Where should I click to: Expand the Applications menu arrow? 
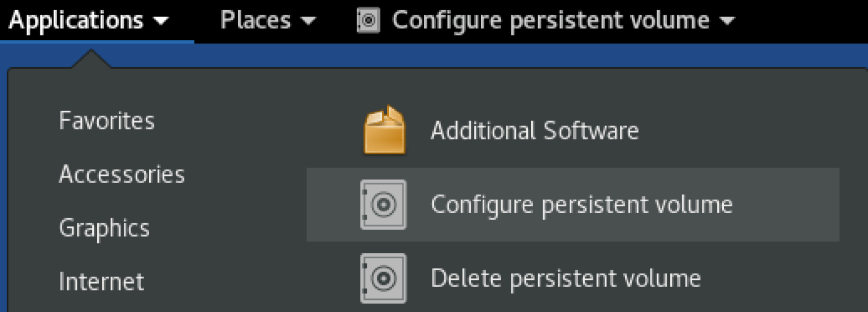(x=160, y=21)
